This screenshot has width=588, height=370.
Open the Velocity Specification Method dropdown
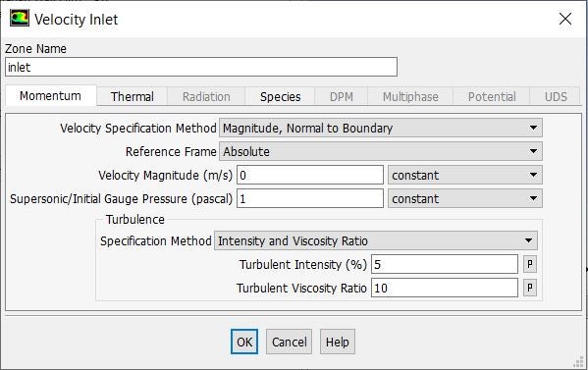point(381,129)
